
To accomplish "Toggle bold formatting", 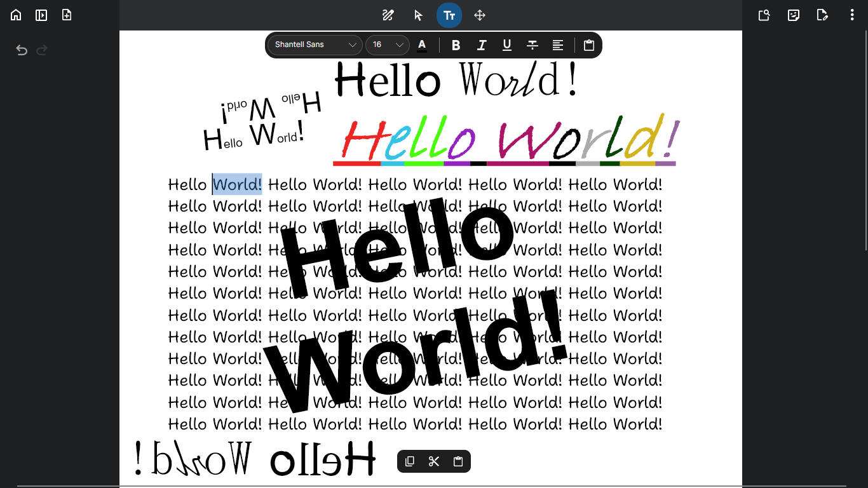I will pos(456,45).
